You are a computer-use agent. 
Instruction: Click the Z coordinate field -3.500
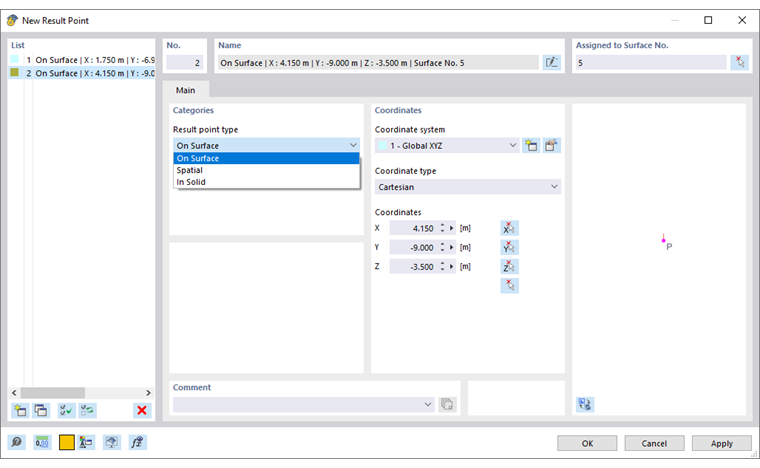[413, 266]
